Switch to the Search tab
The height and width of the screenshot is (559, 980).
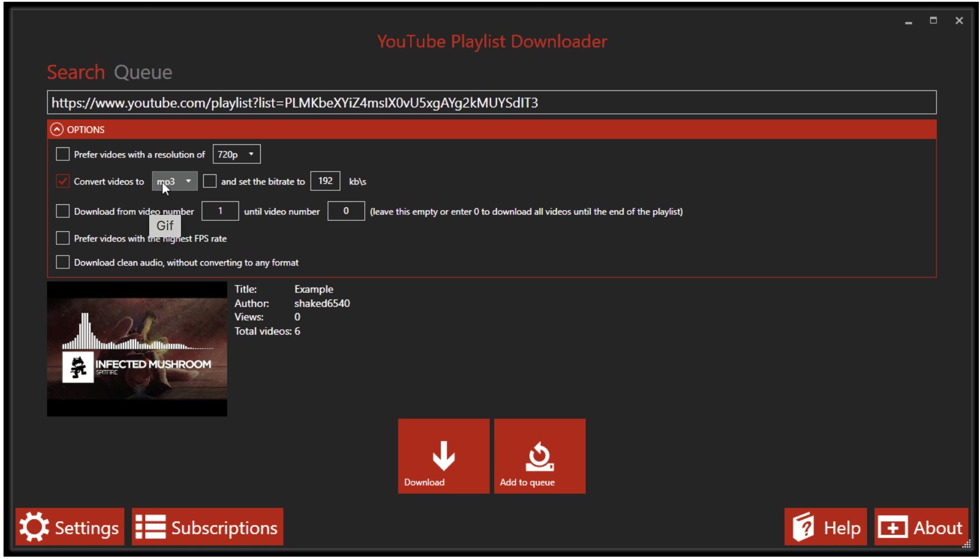pyautogui.click(x=76, y=72)
